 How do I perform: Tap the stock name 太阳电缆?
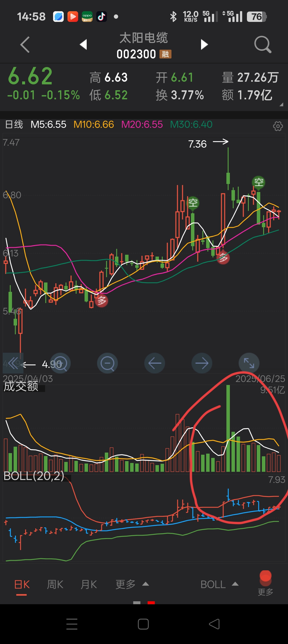click(x=144, y=38)
